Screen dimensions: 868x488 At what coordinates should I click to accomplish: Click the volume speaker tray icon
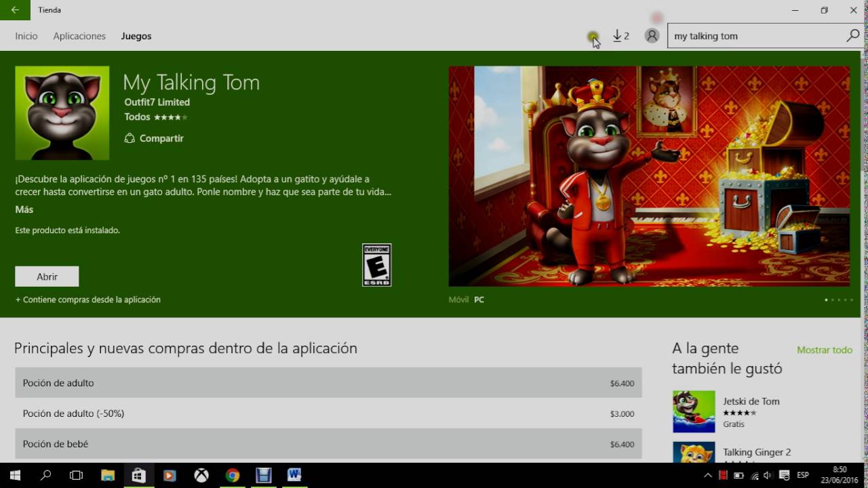point(769,475)
